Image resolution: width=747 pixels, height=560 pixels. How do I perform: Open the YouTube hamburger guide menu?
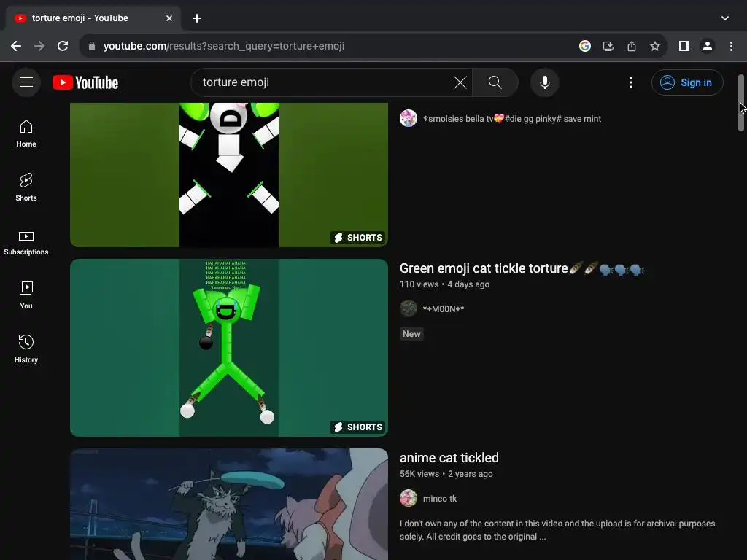pyautogui.click(x=26, y=82)
